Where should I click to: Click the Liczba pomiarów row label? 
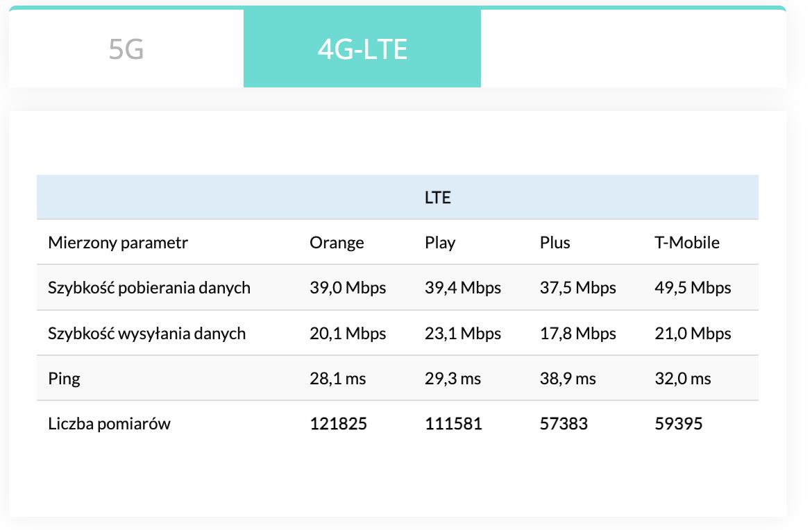coord(109,423)
